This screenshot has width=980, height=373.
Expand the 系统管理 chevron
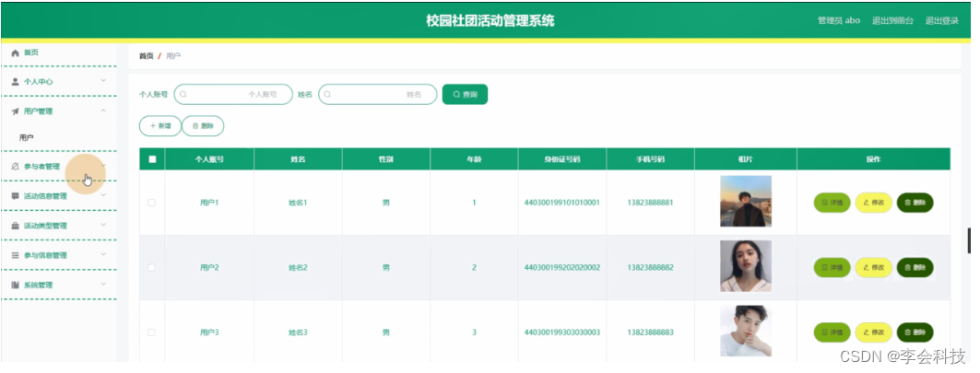(104, 285)
